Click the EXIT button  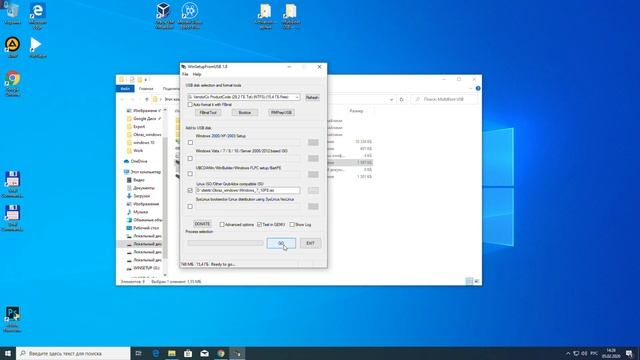click(310, 243)
